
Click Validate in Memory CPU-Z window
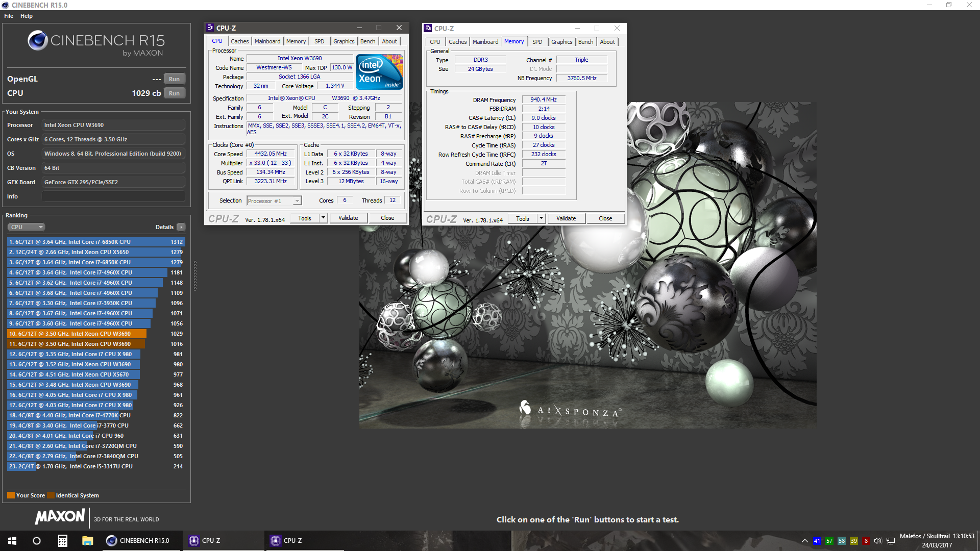point(566,219)
